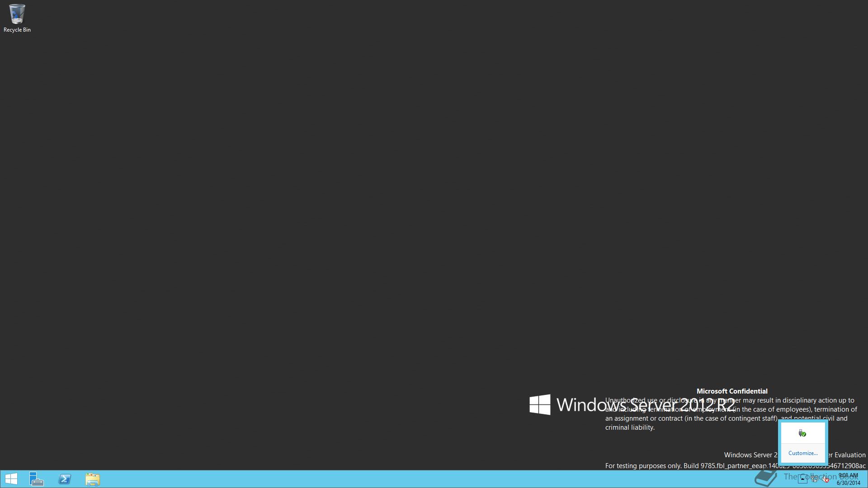Open the clock showing 6/30/2014

pos(848,479)
